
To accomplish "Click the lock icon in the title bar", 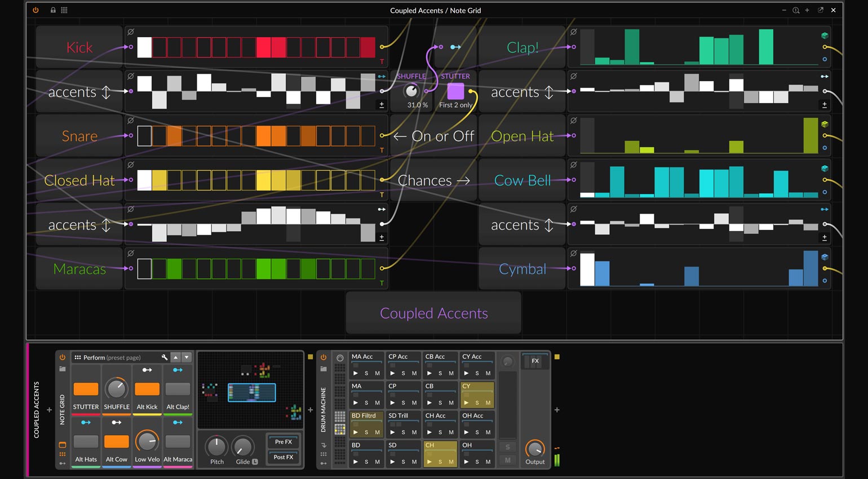I will tap(53, 10).
